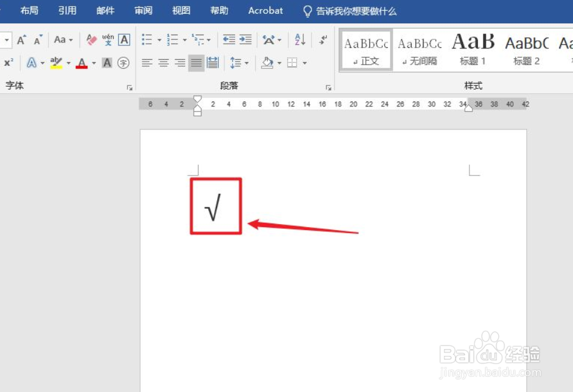Increase font size with grow font icon
573x392 pixels.
22,39
